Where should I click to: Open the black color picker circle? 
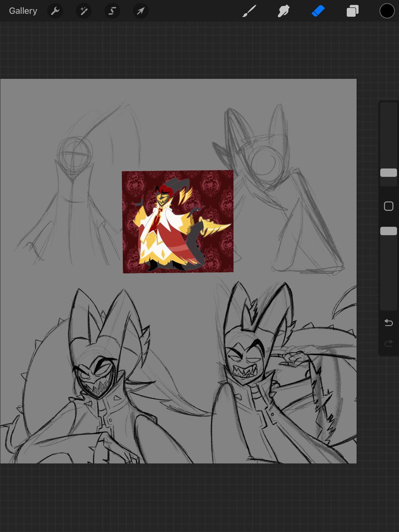click(387, 11)
